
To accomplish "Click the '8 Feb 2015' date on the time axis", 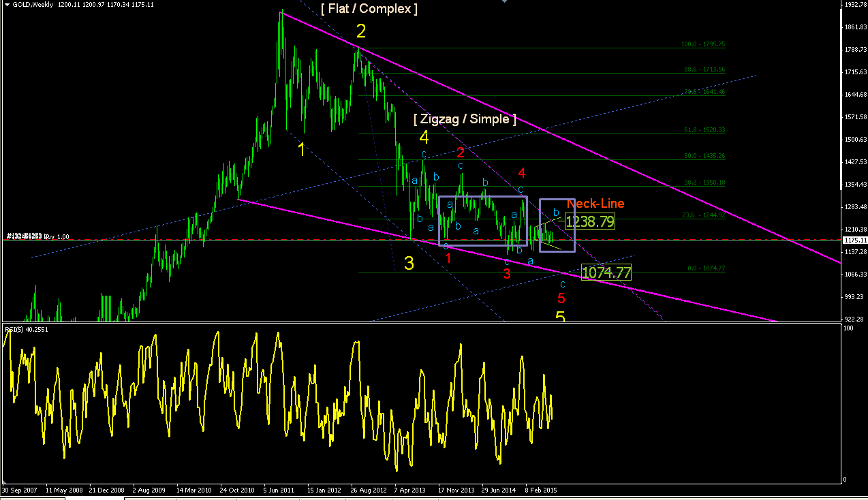I will pos(542,490).
